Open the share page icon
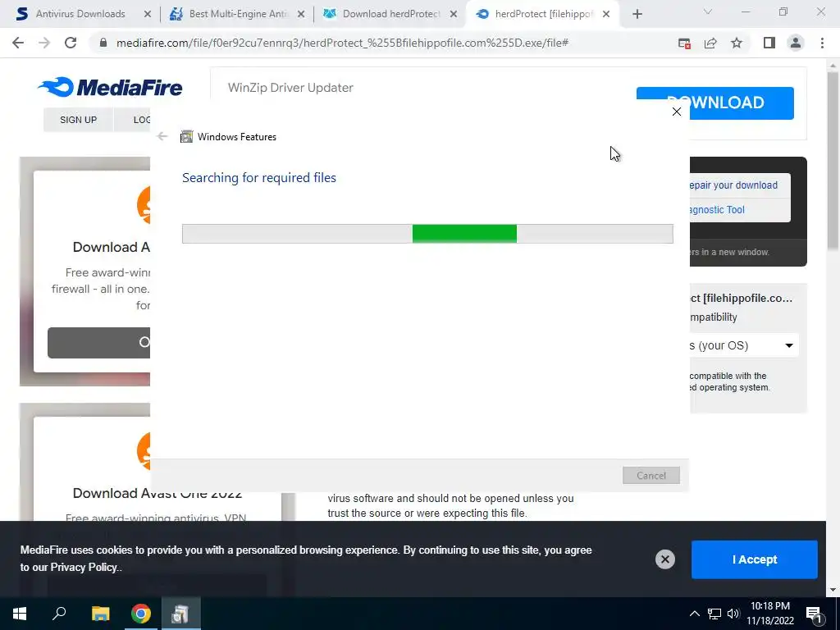 710,43
